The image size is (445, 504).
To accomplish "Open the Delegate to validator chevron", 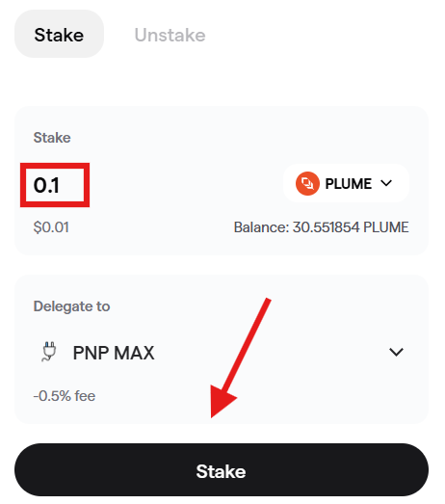I will click(x=396, y=352).
